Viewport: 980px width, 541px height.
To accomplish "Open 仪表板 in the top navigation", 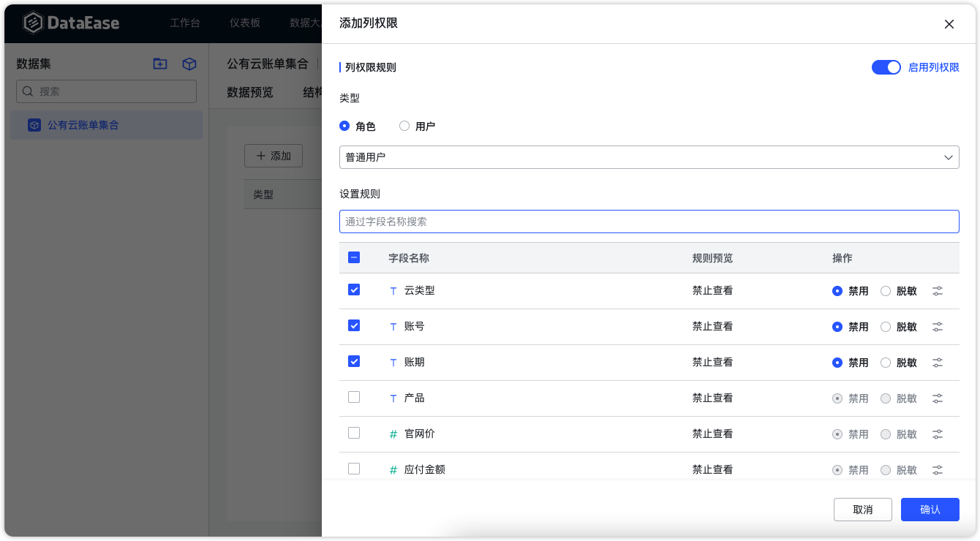I will tap(245, 23).
